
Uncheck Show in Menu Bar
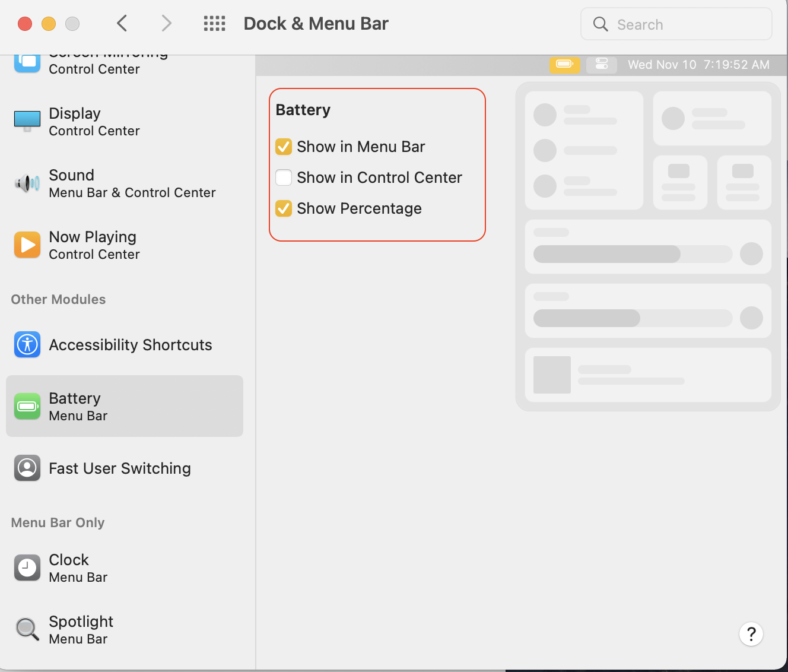pyautogui.click(x=284, y=147)
